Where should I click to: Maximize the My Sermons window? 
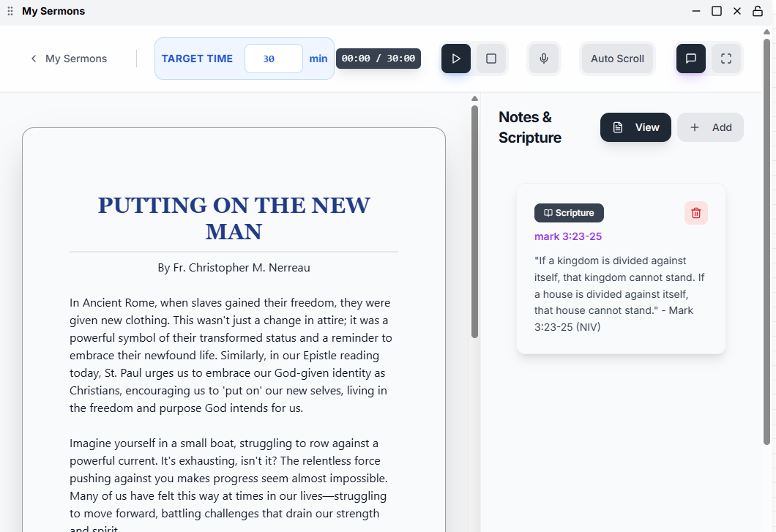716,11
